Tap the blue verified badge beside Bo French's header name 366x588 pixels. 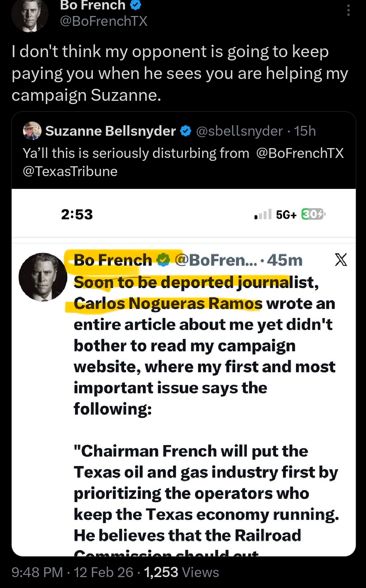coord(135,5)
